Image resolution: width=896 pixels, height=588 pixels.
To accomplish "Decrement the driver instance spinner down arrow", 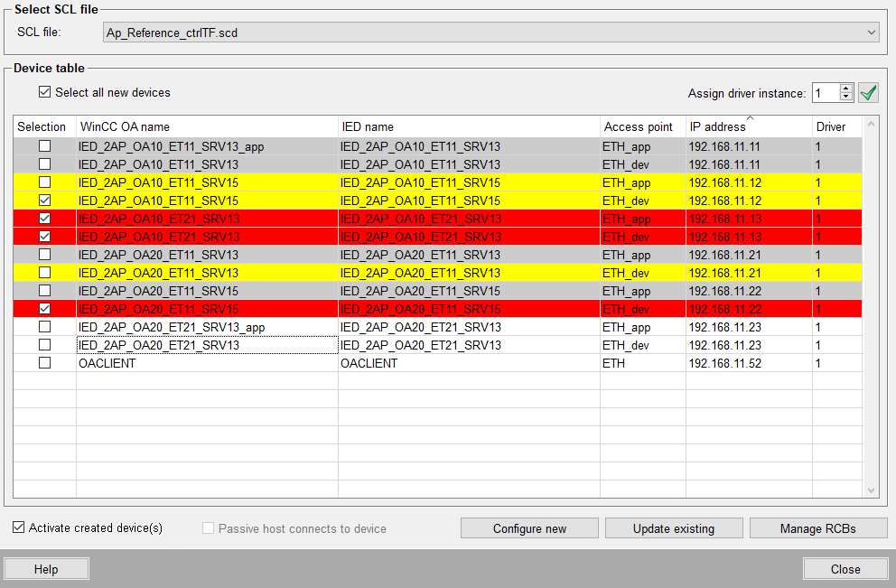I will (x=845, y=98).
